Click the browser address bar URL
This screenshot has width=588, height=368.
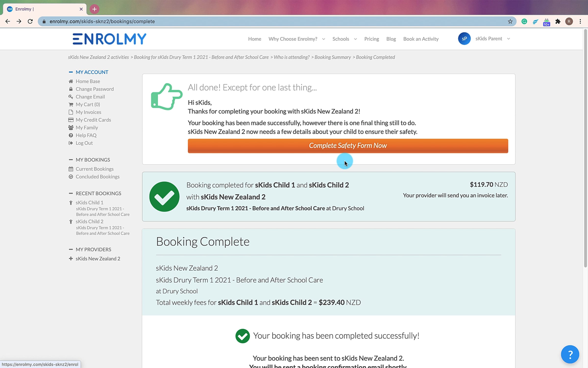(102, 21)
